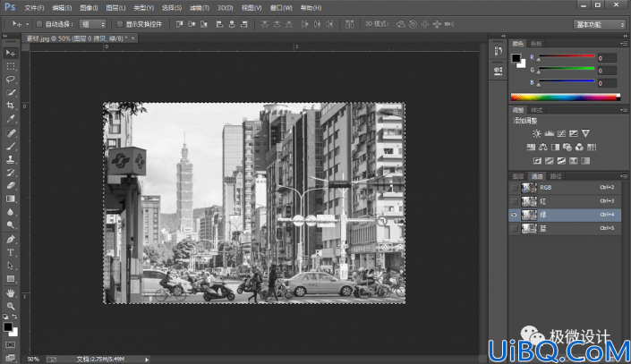Click the zoom percentage field in status bar
The width and height of the screenshot is (631, 364).
tap(34, 360)
